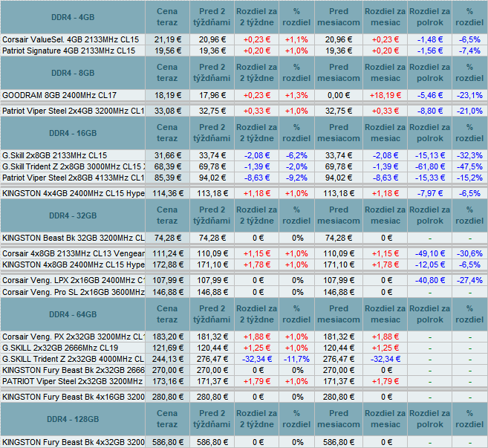The width and height of the screenshot is (488, 448).
Task: Click the 111,24 € current price cell
Action: [167, 253]
